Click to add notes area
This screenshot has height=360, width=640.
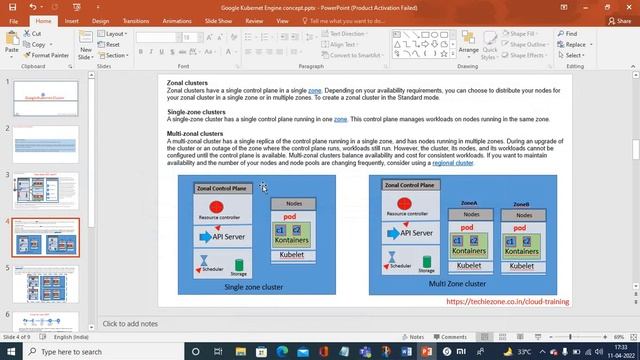130,324
